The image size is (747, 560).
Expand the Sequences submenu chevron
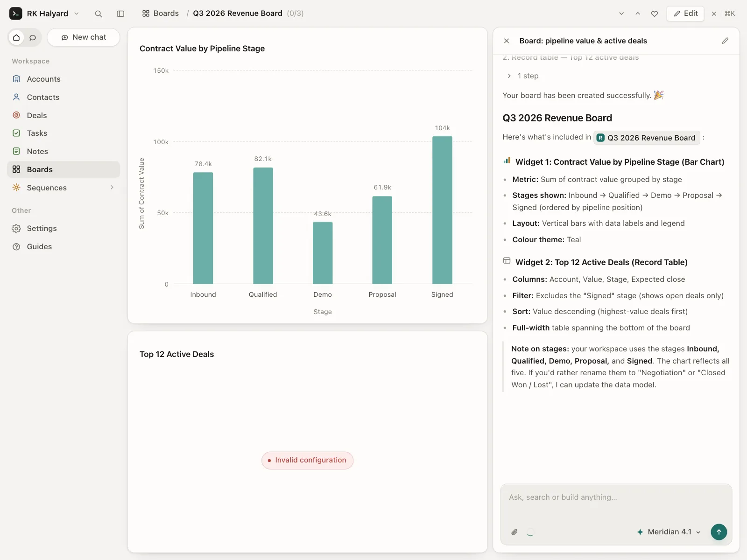[x=112, y=188]
